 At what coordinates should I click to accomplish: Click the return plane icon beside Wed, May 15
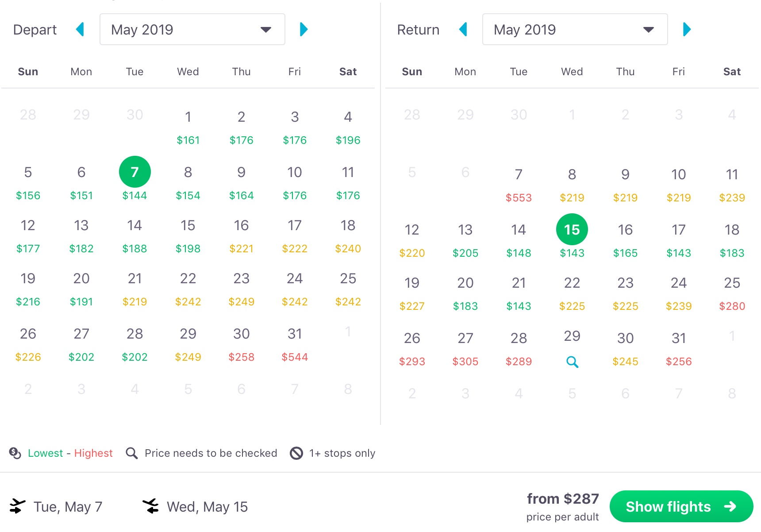coord(151,506)
